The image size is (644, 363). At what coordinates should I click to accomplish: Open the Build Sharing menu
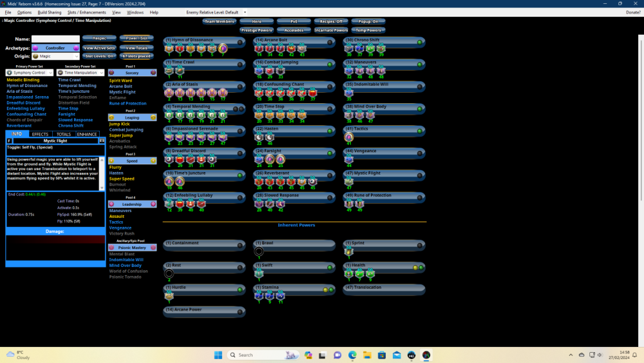click(50, 12)
